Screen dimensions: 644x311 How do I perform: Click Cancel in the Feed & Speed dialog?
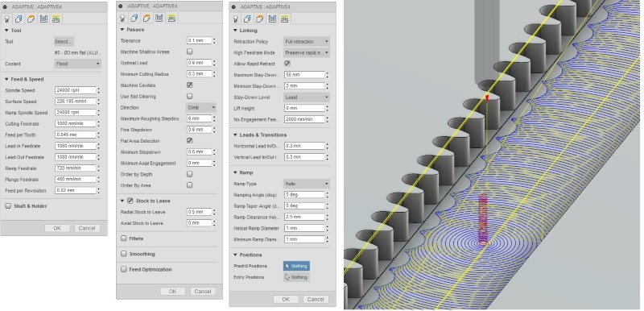[x=87, y=228]
